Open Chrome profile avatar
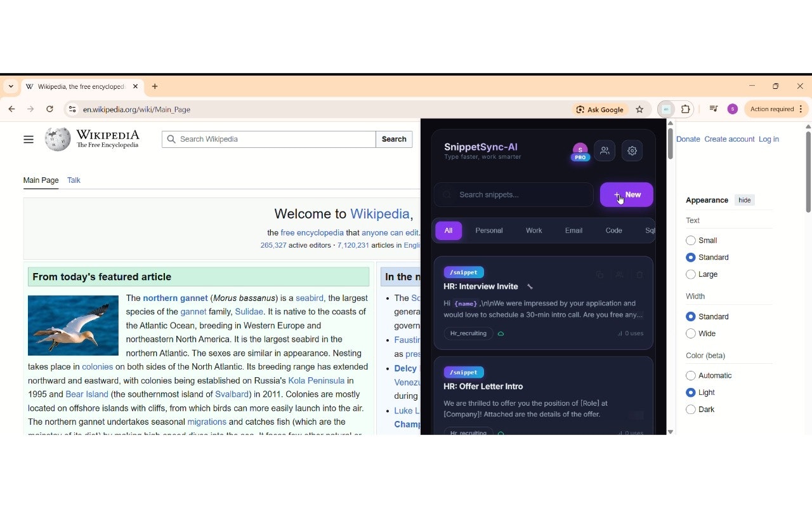Viewport: 812px width, 508px height. coord(733,109)
